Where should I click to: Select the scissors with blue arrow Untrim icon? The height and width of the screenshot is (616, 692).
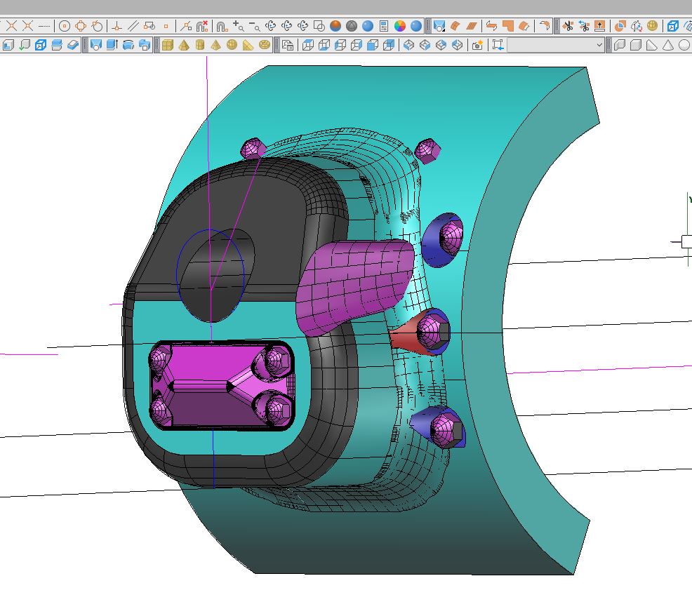point(584,27)
